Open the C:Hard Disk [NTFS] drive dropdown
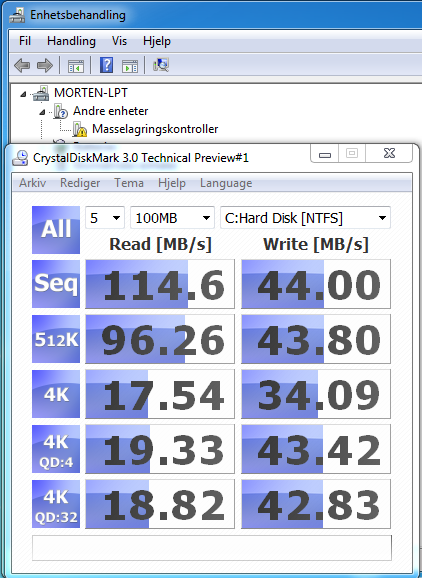Screen dimensions: 422x578 tap(305, 218)
